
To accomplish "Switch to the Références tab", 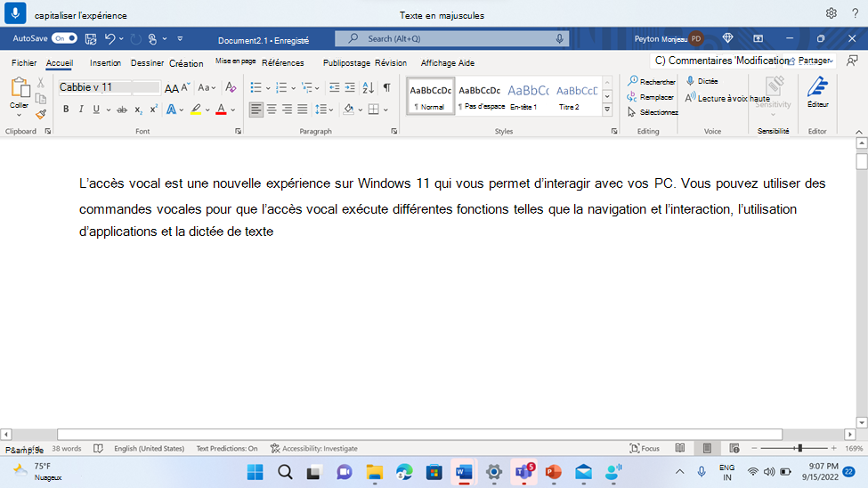I will (283, 63).
